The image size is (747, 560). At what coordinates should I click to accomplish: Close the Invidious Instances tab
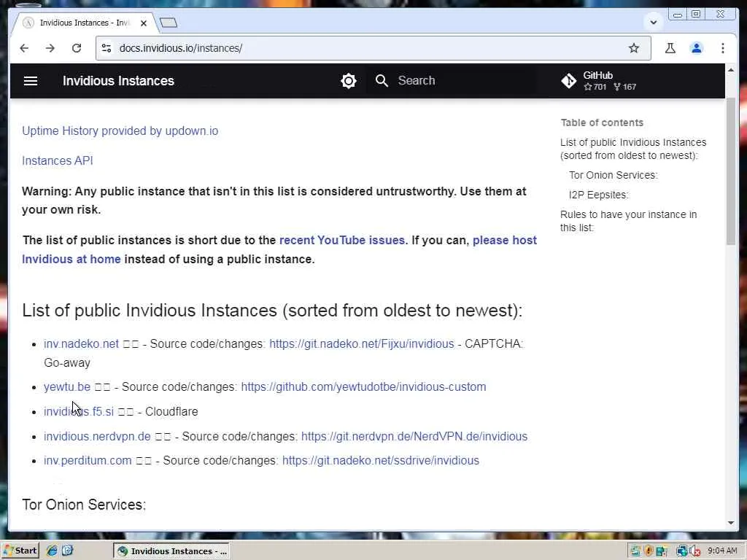[144, 23]
